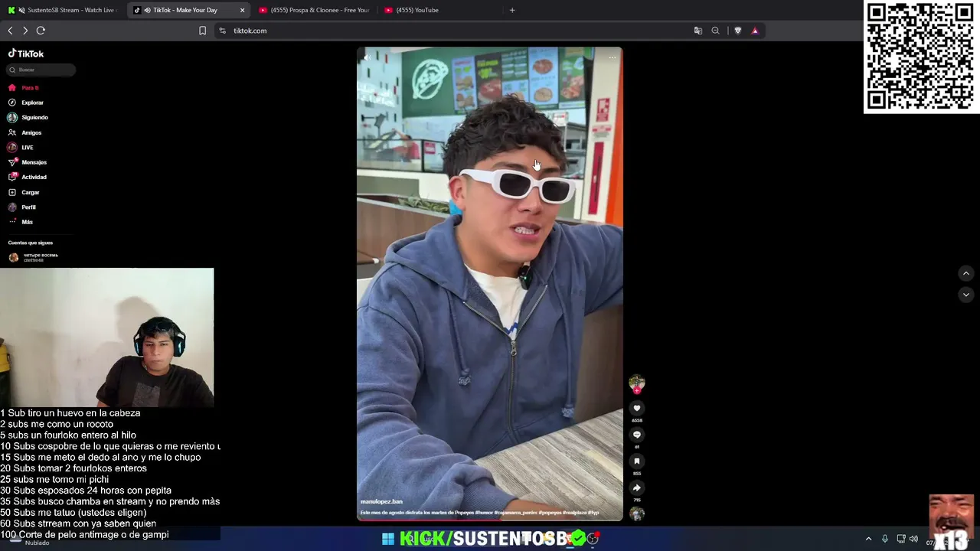Go forward using the browser forward arrow
980x551 pixels.
25,31
